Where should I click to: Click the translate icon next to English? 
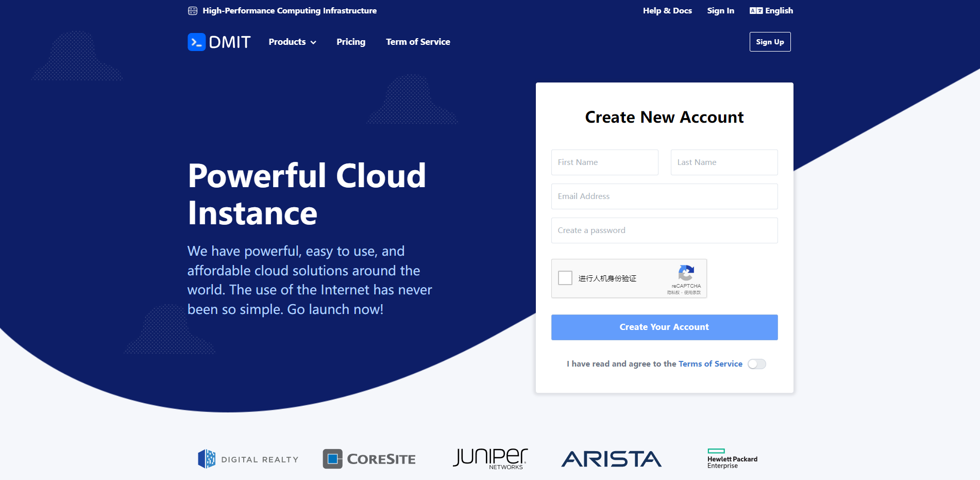755,10
